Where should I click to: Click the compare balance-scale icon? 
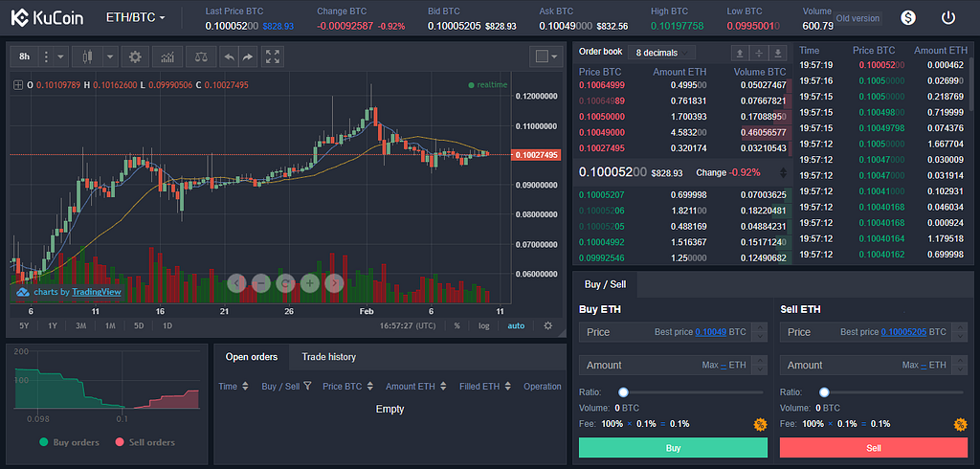[x=201, y=56]
